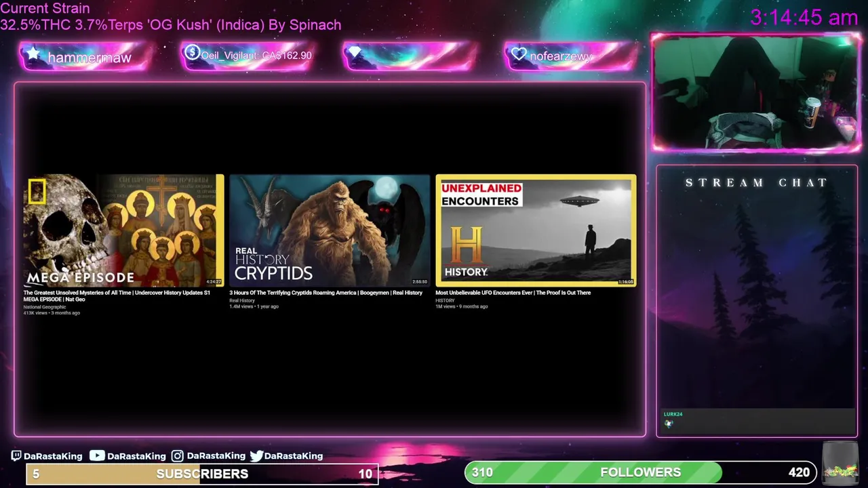Click the 2:55:50 duration badge

pos(420,281)
